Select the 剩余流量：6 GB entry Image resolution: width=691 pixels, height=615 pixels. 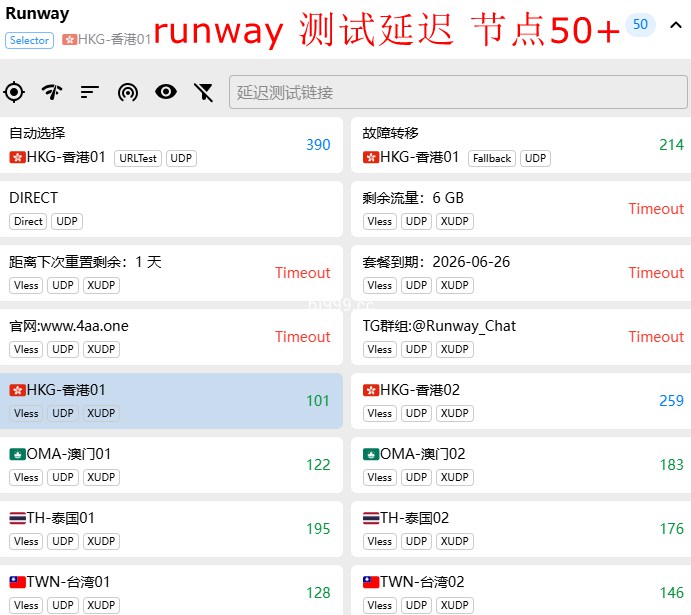point(521,209)
